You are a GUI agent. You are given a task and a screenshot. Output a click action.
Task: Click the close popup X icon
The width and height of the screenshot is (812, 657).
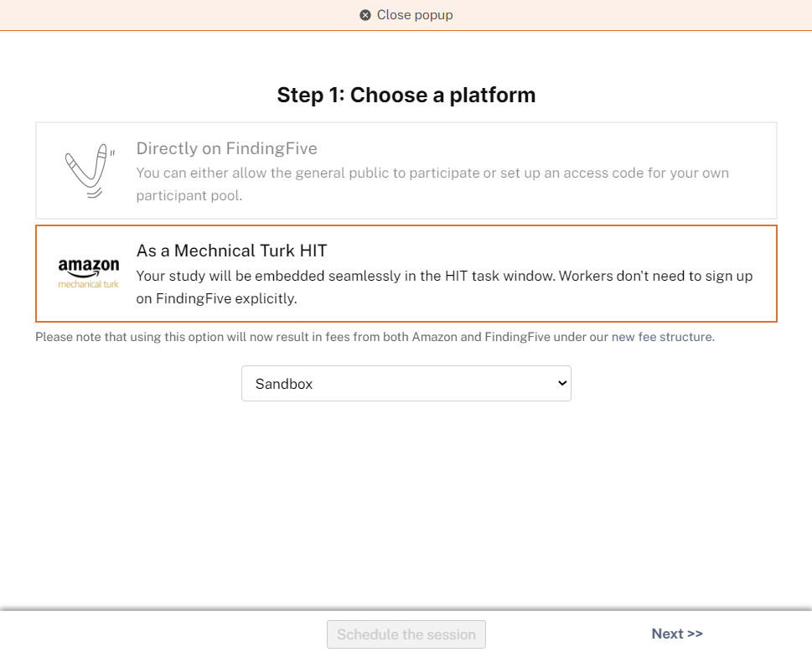pos(365,15)
